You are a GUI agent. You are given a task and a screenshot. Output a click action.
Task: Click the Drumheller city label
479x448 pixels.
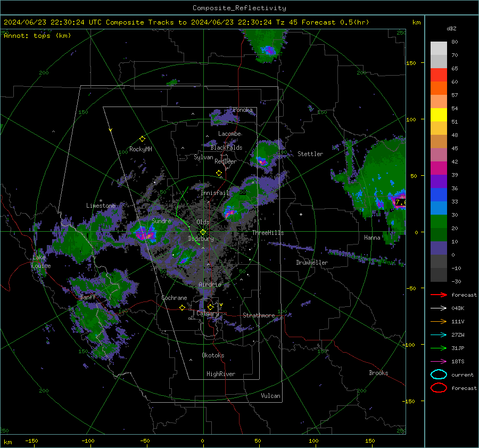pyautogui.click(x=312, y=263)
